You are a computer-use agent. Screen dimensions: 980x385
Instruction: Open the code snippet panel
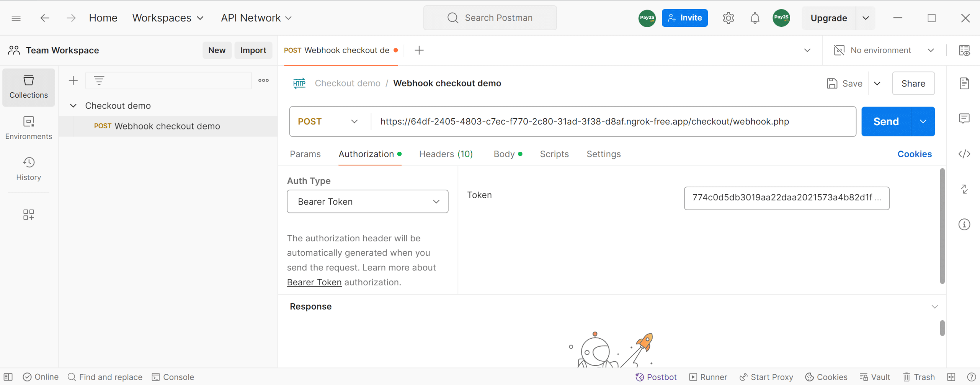coord(964,154)
